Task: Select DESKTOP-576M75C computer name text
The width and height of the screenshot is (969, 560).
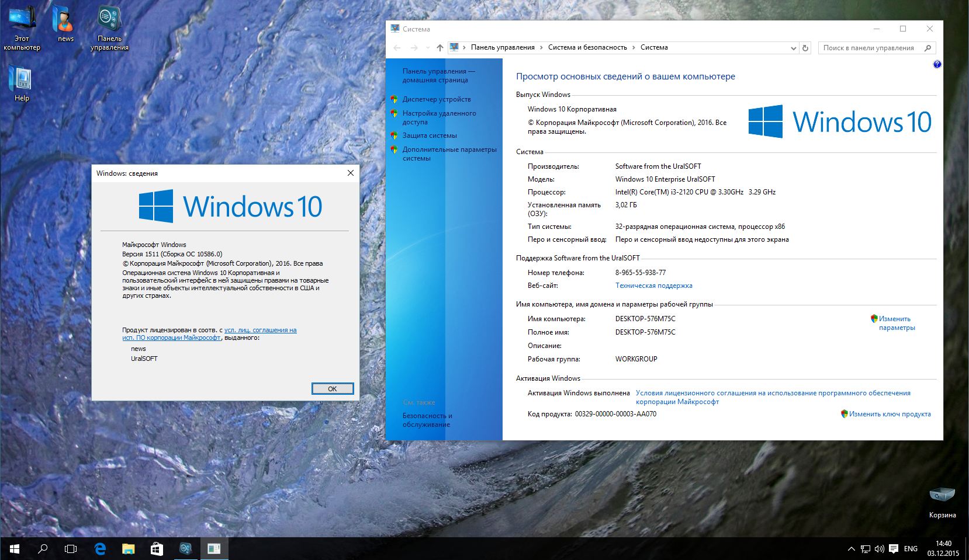Action: pos(645,319)
